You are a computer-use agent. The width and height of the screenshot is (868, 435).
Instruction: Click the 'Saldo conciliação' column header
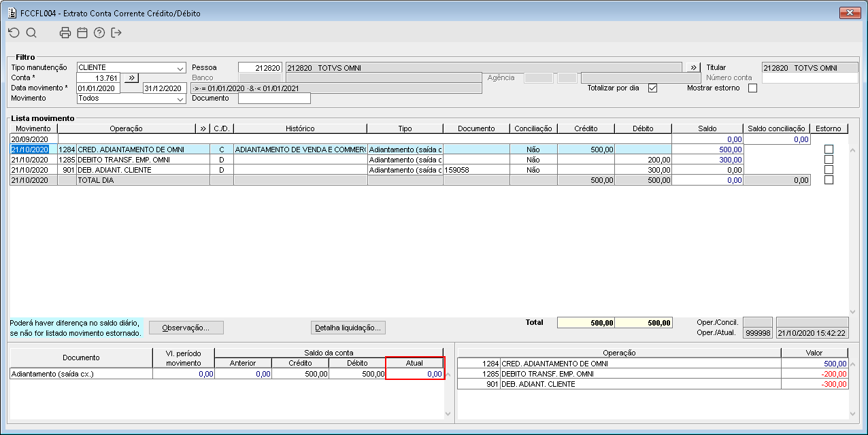pyautogui.click(x=777, y=128)
